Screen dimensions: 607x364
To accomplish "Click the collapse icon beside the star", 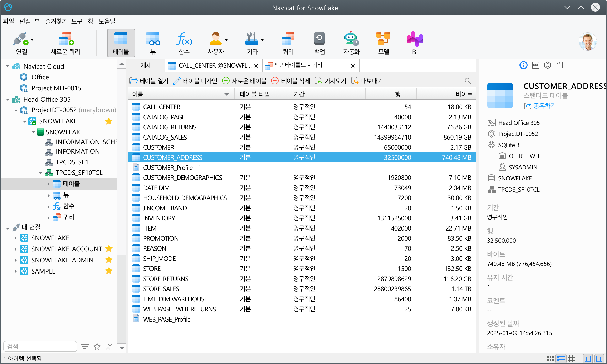I will 109,347.
